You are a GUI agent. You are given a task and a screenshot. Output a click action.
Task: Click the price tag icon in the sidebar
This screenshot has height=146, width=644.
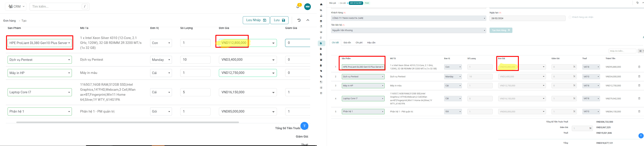click(x=321, y=71)
